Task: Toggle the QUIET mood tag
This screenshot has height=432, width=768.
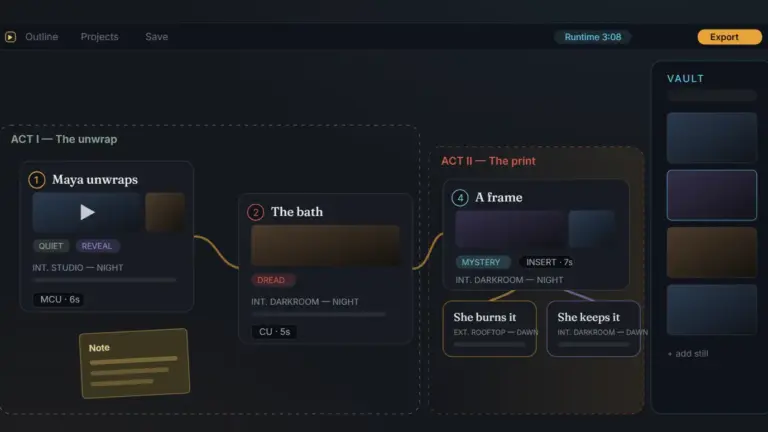Action: coord(51,246)
